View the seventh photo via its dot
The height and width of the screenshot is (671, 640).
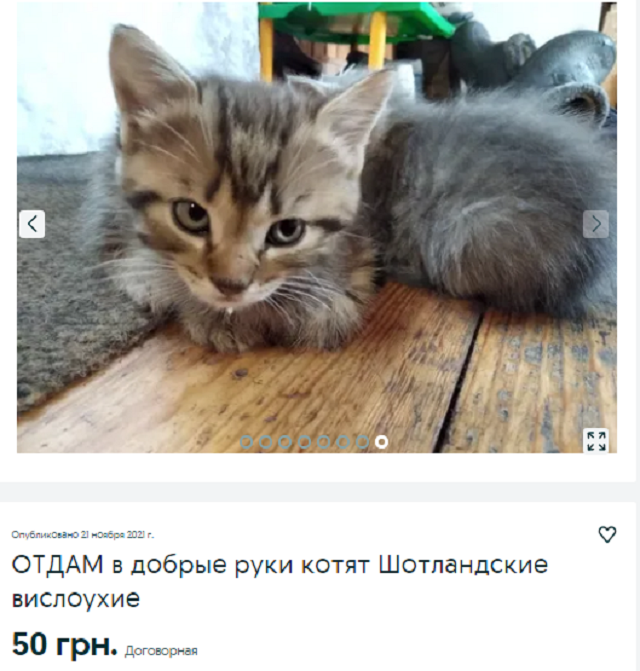pos(362,442)
